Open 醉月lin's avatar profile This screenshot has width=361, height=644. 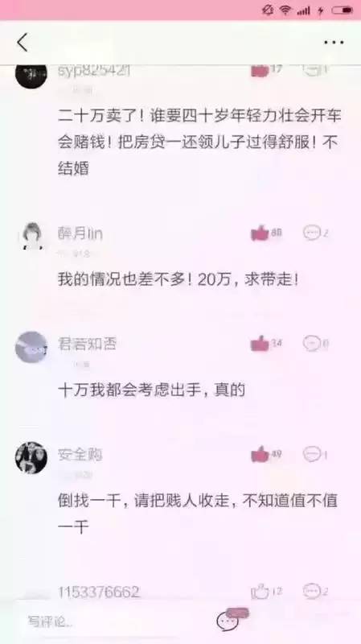coord(31,236)
